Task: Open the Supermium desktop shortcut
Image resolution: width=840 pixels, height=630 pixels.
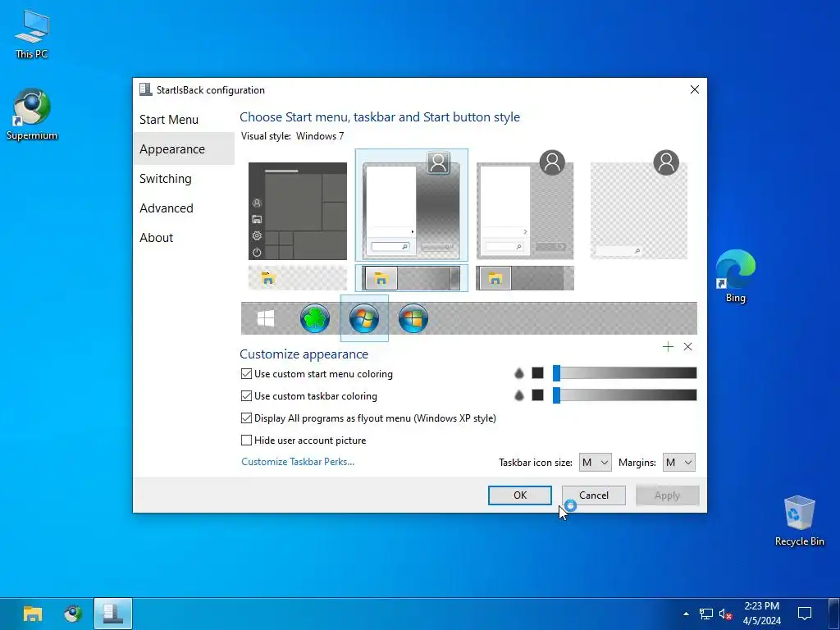Action: coord(32,115)
